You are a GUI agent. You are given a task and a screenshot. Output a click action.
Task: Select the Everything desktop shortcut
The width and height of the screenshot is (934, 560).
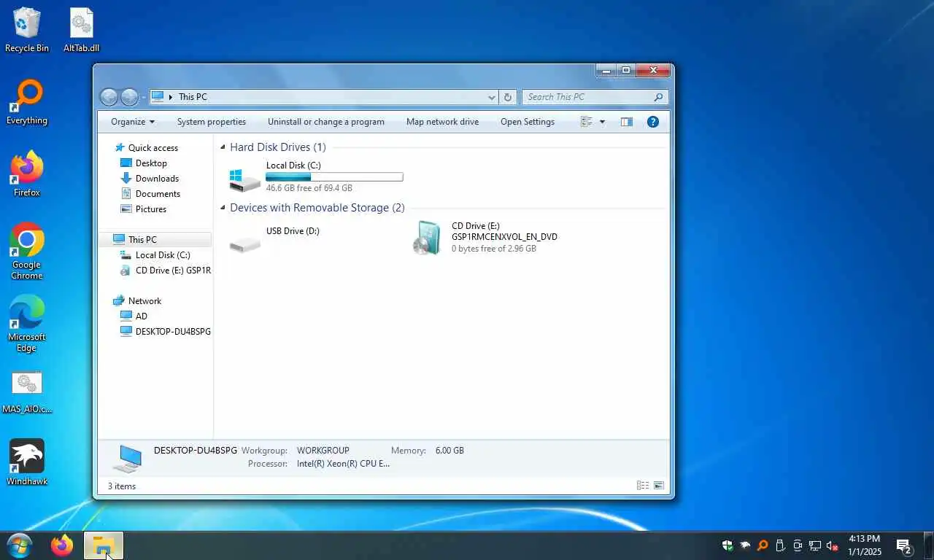[27, 102]
